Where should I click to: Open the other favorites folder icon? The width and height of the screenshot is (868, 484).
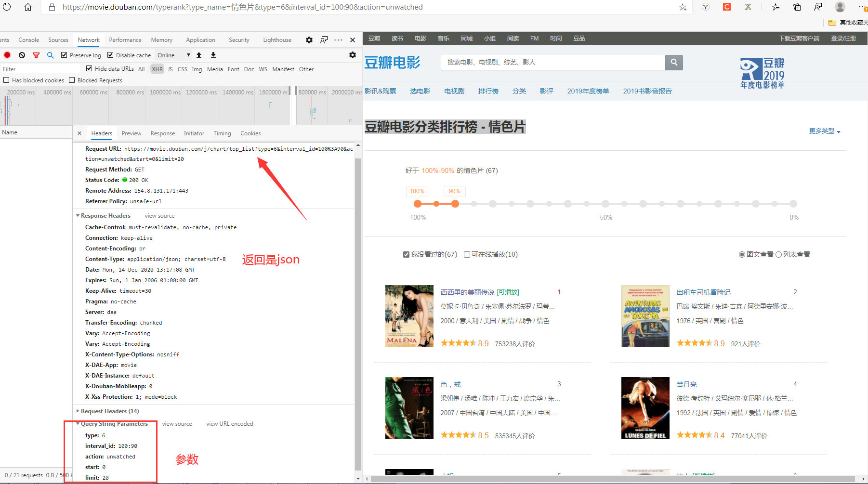pos(832,23)
